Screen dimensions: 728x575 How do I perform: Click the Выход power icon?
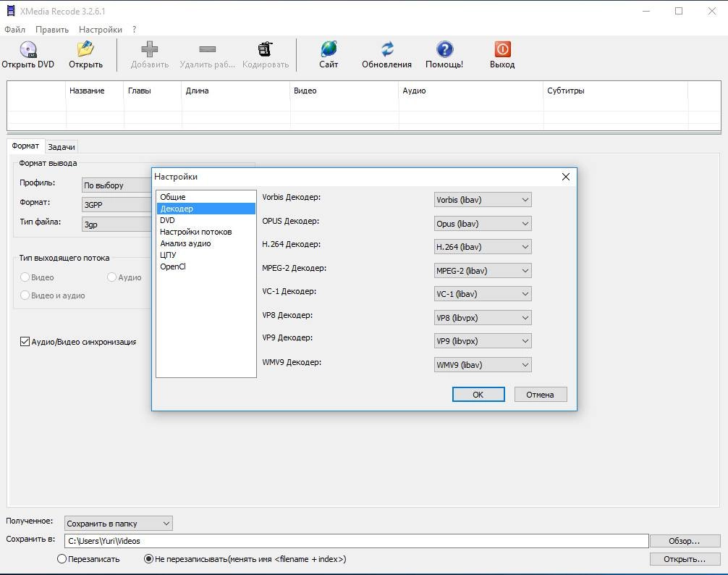[502, 49]
